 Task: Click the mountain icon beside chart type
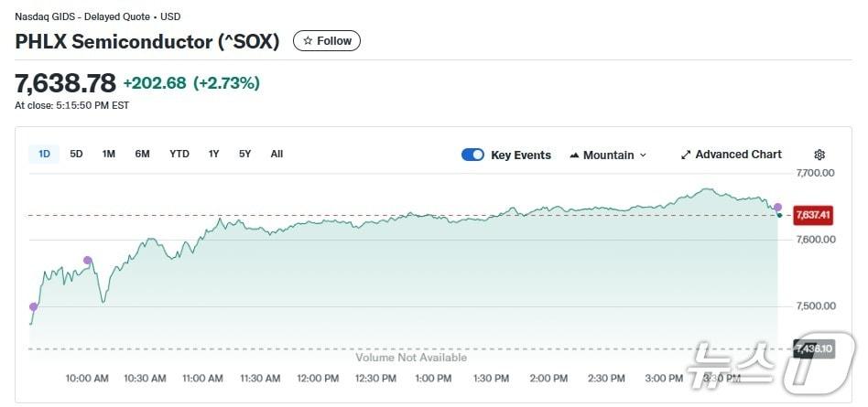tap(575, 155)
